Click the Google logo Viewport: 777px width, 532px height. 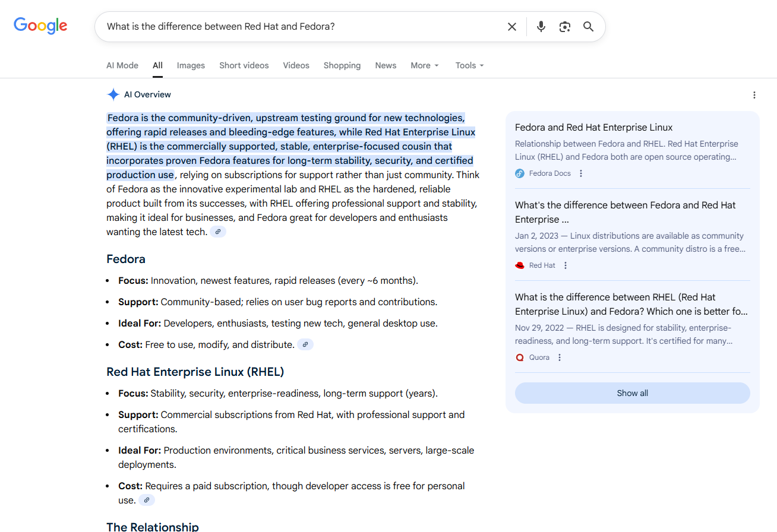tap(40, 26)
